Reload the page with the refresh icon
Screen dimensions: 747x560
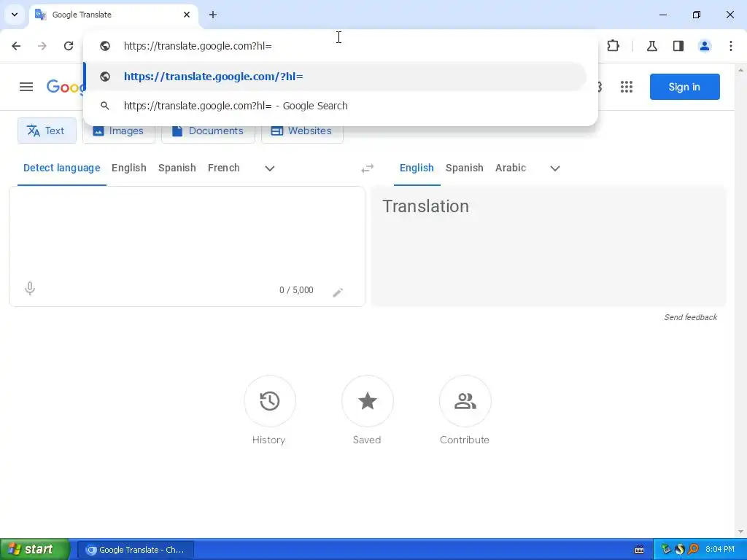pos(69,46)
